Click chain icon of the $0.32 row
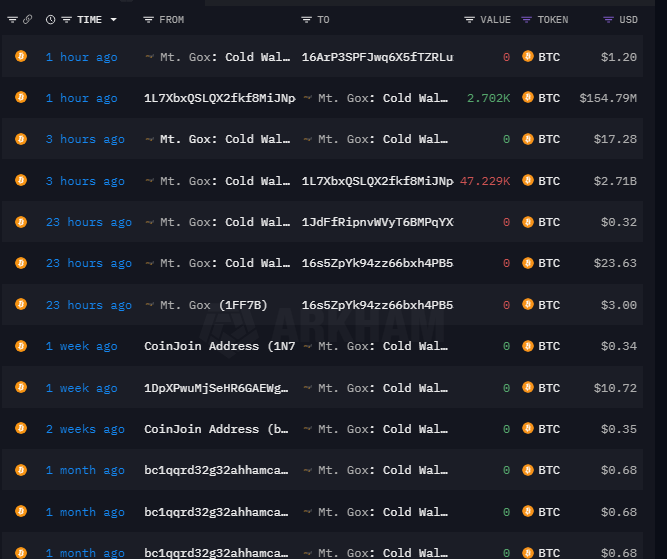The image size is (669, 560). tap(21, 222)
